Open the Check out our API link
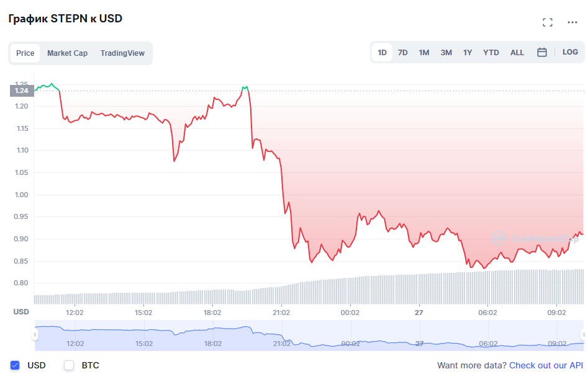Image resolution: width=588 pixels, height=382 pixels. 546,366
